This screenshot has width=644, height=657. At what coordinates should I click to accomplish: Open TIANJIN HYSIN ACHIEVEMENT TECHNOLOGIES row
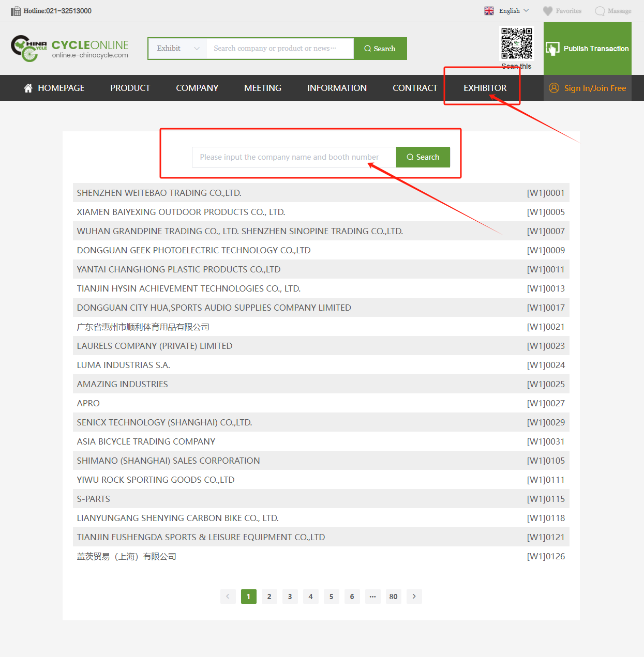pos(321,288)
